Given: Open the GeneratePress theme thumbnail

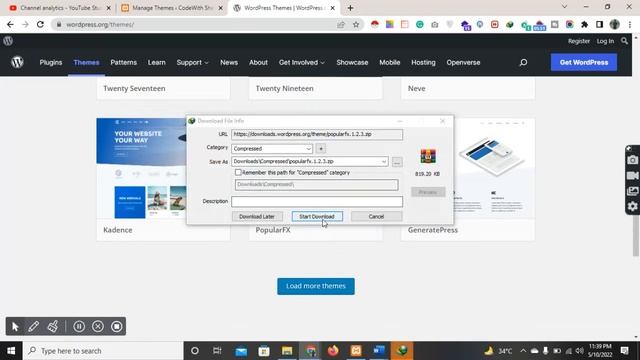Looking at the screenshot, I should (x=494, y=169).
